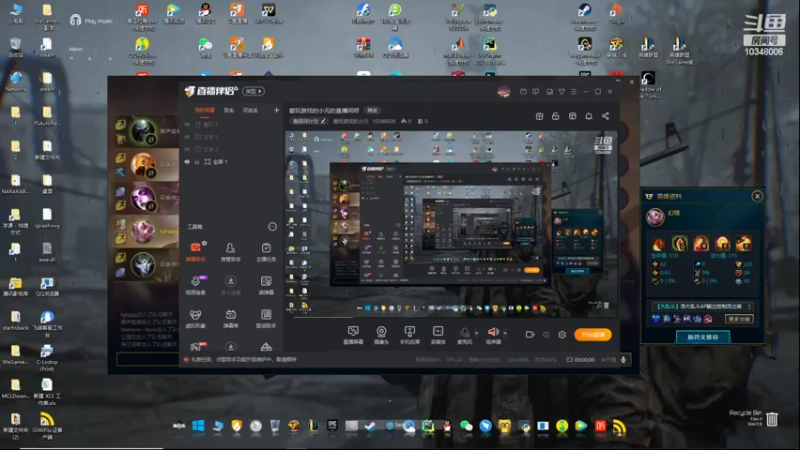Click the notification bell in the stream header
Image resolution: width=800 pixels, height=450 pixels.
(x=589, y=116)
